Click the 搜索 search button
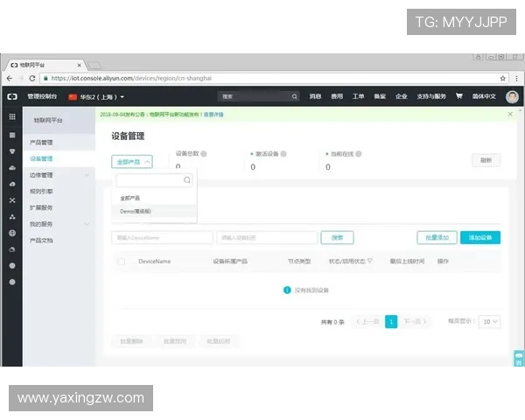Image resolution: width=525 pixels, height=420 pixels. 337,237
